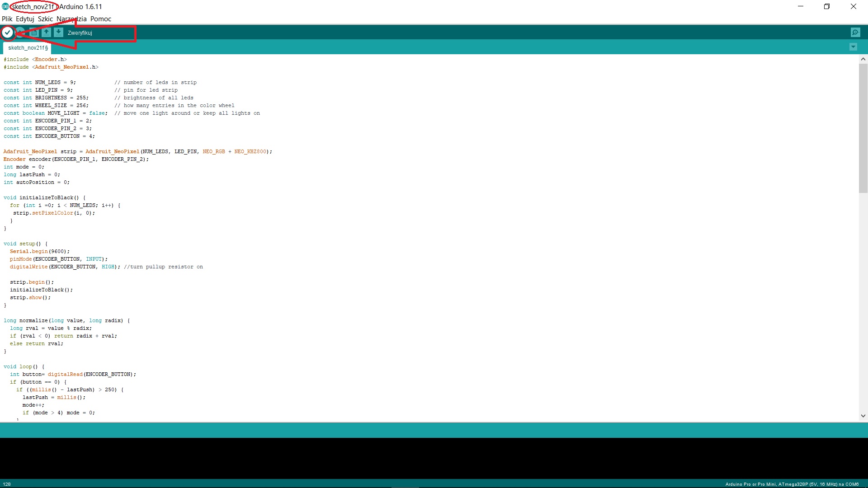Open the Narzędzia menu
The image size is (868, 488).
tap(72, 19)
